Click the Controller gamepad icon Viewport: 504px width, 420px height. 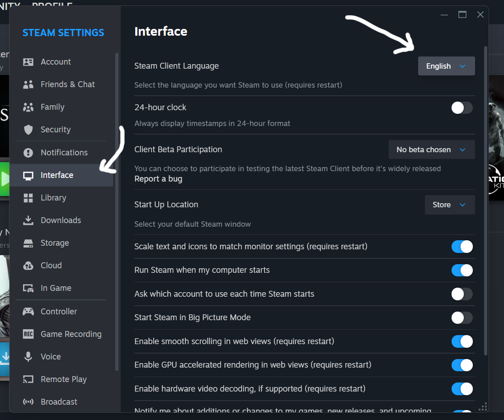[x=28, y=312]
